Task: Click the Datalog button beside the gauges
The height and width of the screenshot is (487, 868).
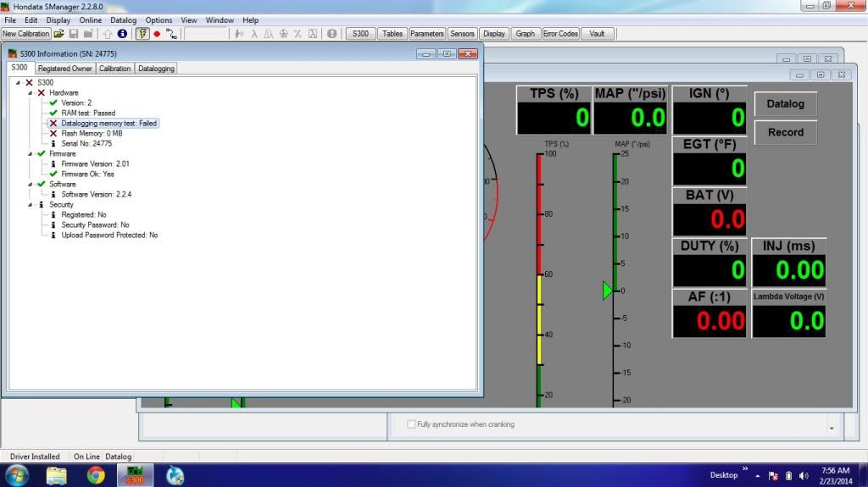Action: click(x=785, y=104)
